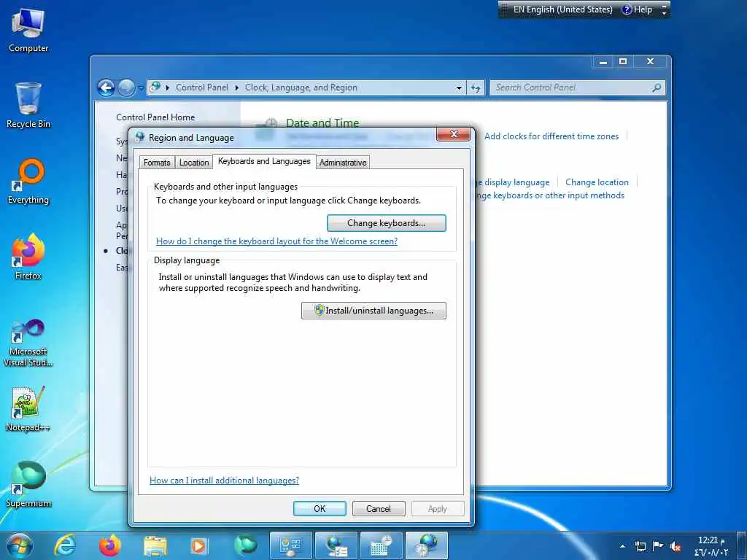Image resolution: width=747 pixels, height=560 pixels.
Task: Click the Search Control Panel field
Action: point(577,87)
